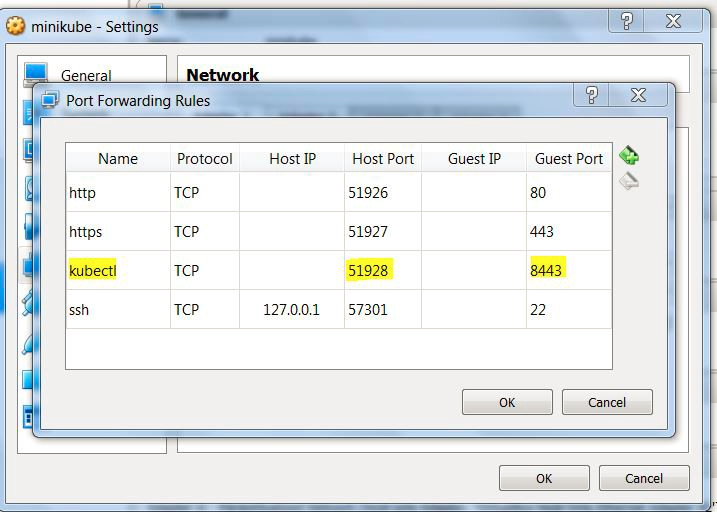Click the Host IP 127.0.0.1 cell

click(x=292, y=309)
